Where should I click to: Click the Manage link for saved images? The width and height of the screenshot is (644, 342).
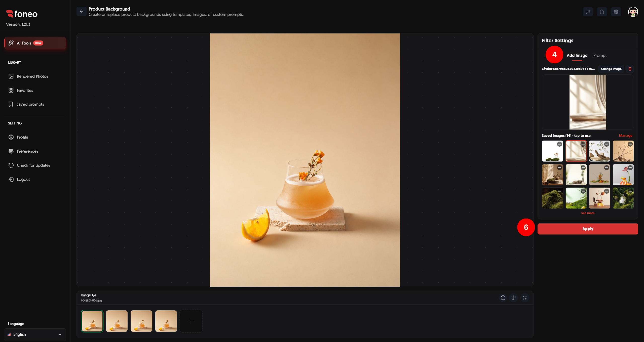(626, 136)
